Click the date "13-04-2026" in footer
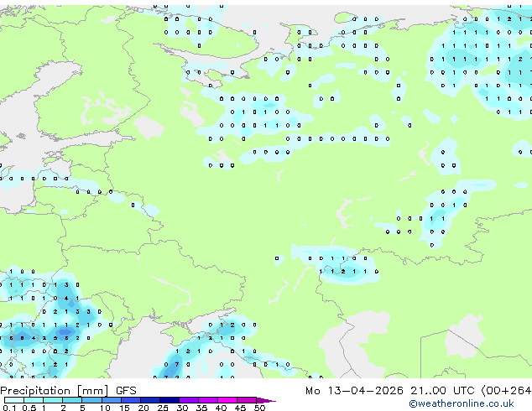This screenshot has height=411, width=532. (365, 391)
